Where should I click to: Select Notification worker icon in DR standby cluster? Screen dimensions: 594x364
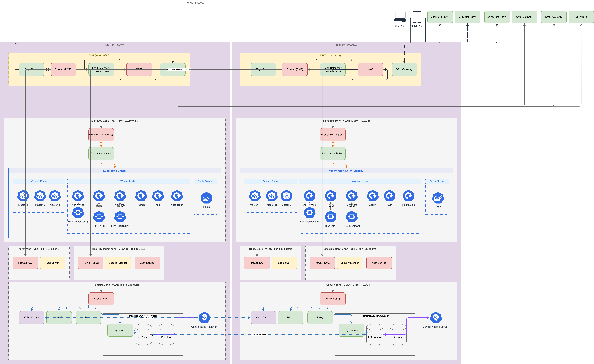tap(409, 196)
